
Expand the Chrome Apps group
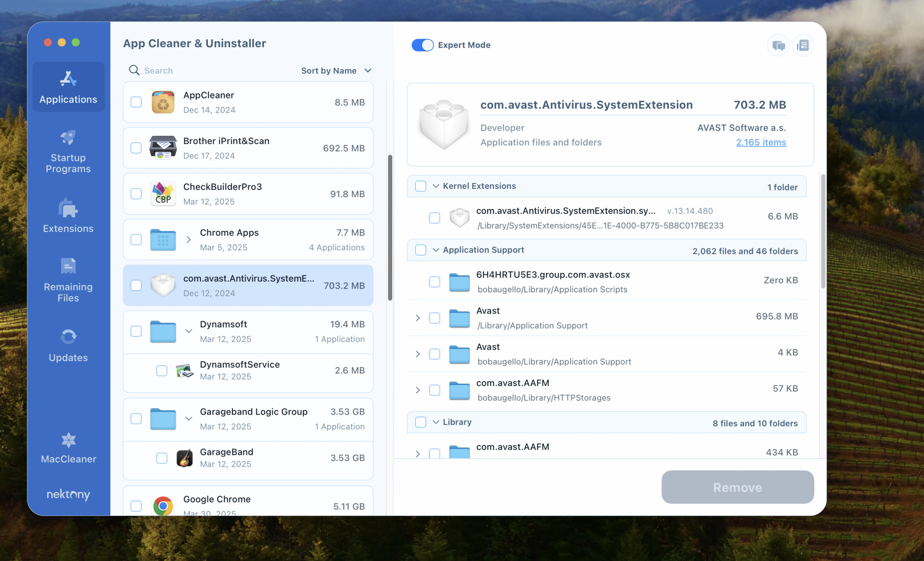pyautogui.click(x=188, y=240)
